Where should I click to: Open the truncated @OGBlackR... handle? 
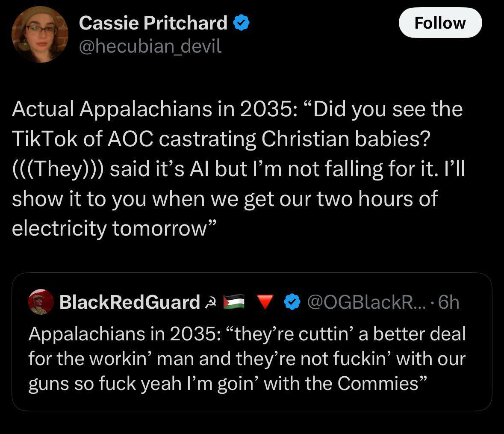[x=366, y=302]
